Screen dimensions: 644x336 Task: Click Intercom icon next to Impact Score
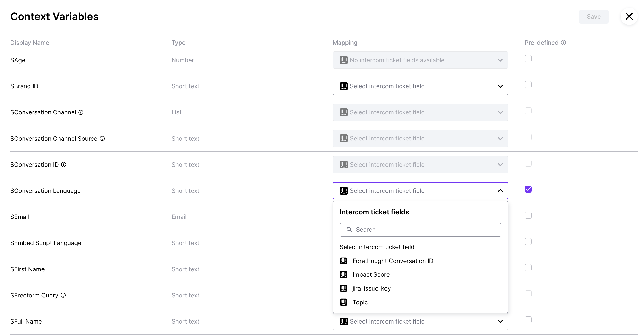(x=344, y=274)
